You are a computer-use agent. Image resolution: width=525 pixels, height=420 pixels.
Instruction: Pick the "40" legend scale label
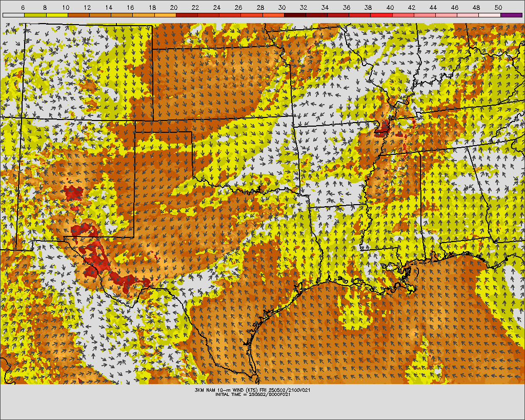(390, 7)
